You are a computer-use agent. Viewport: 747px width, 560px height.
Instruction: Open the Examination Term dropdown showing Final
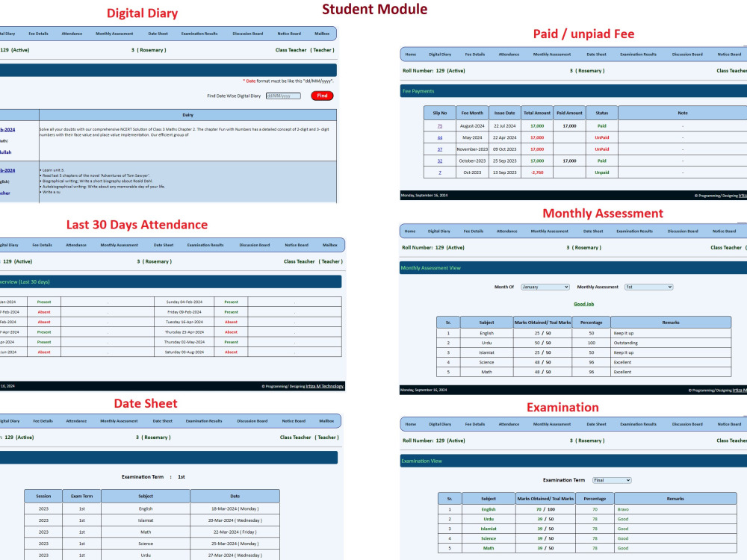point(612,479)
